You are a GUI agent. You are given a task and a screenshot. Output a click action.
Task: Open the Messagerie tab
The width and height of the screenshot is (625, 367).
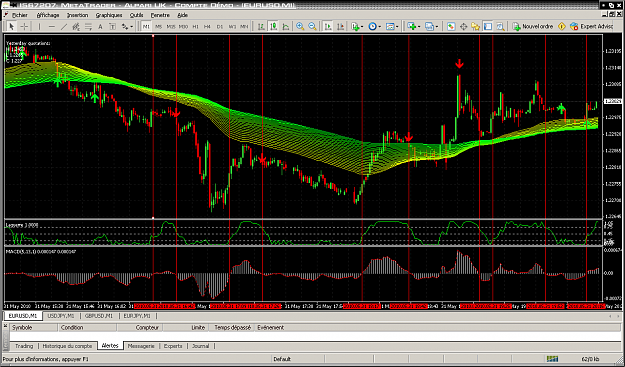click(141, 346)
